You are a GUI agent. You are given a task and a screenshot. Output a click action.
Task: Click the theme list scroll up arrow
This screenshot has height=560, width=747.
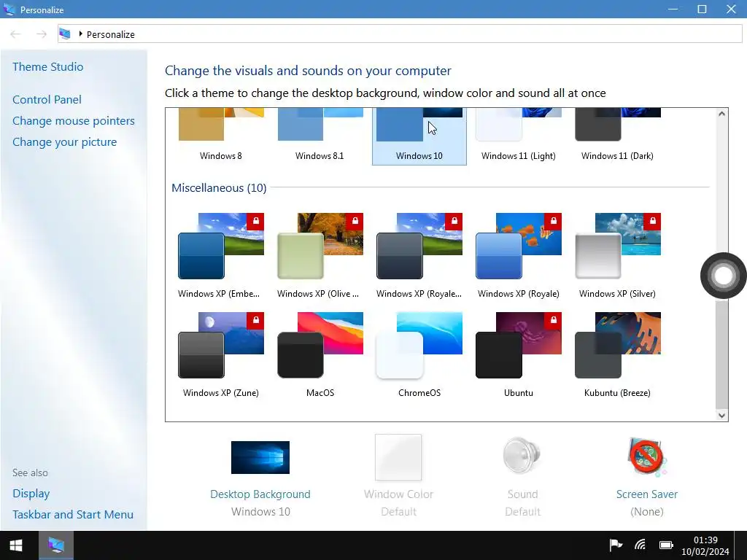click(x=721, y=114)
